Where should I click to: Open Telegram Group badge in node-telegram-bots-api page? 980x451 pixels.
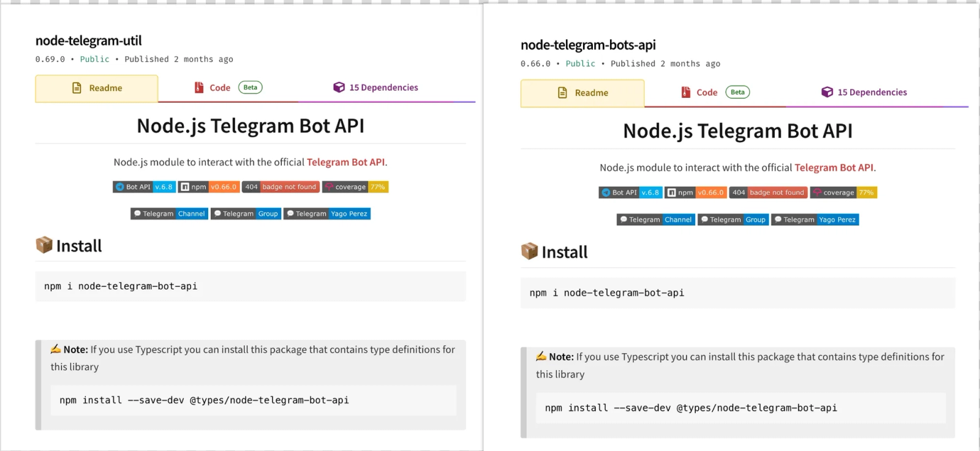[733, 220]
